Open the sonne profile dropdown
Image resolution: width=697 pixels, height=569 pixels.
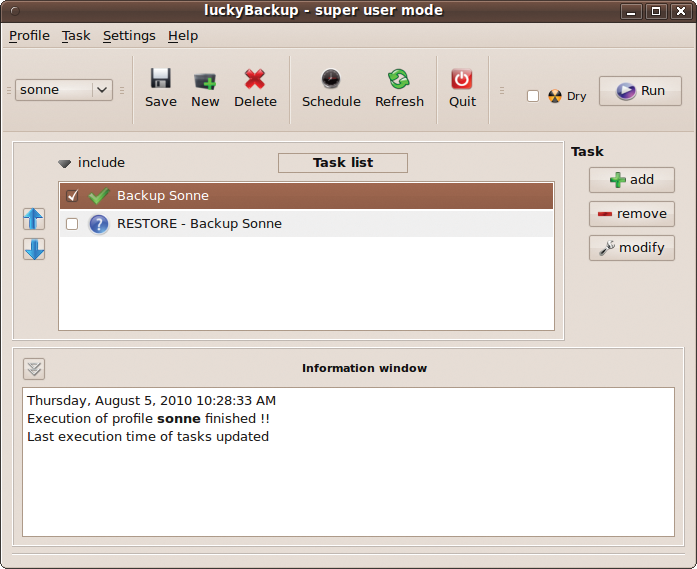click(x=64, y=90)
